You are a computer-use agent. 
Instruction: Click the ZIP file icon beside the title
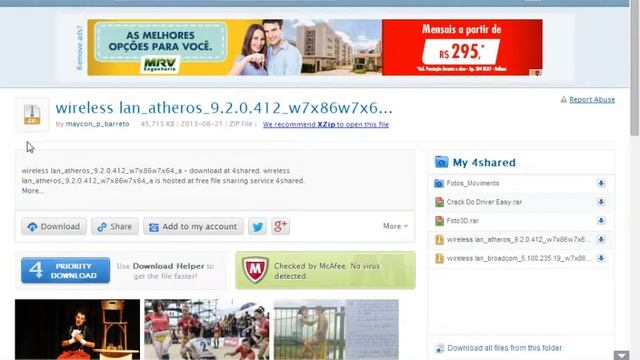32,114
